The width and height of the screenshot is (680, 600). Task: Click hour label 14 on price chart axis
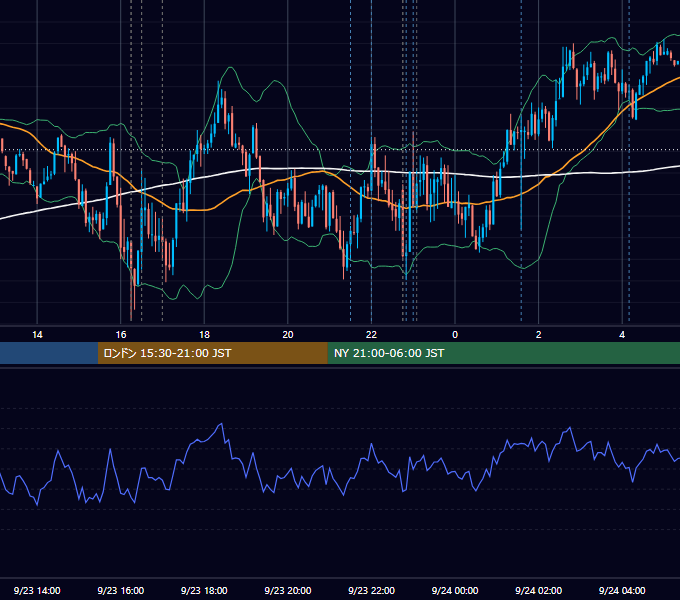point(37,335)
